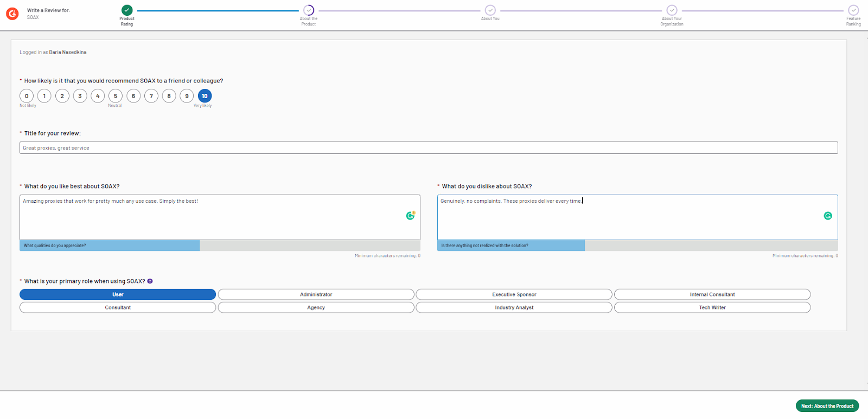Select the Administrator role option
The width and height of the screenshot is (868, 419).
316,294
